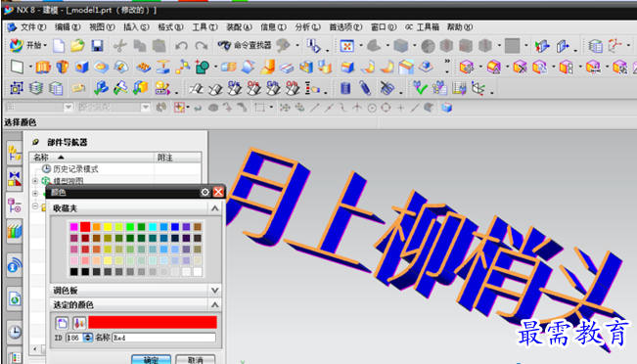Click the color dialog settings gear icon

205,192
